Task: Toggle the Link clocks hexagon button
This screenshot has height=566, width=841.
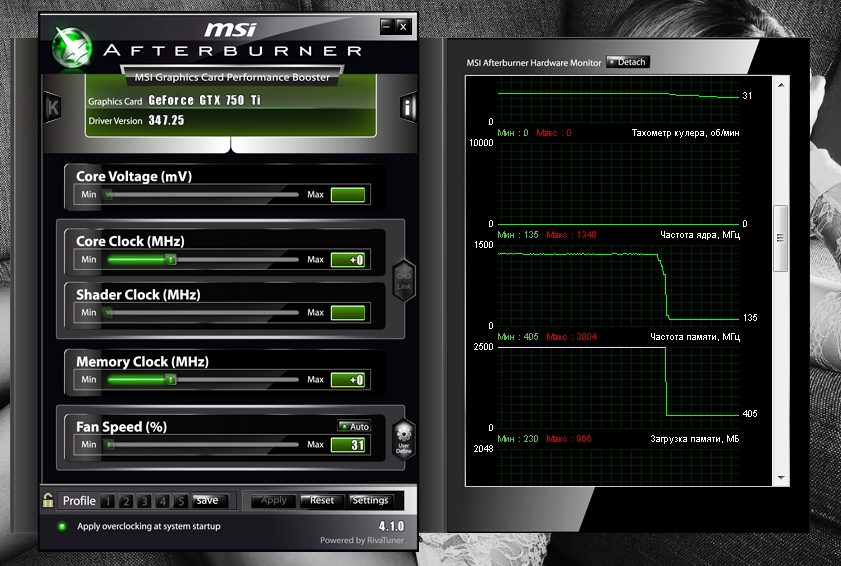Action: [404, 280]
